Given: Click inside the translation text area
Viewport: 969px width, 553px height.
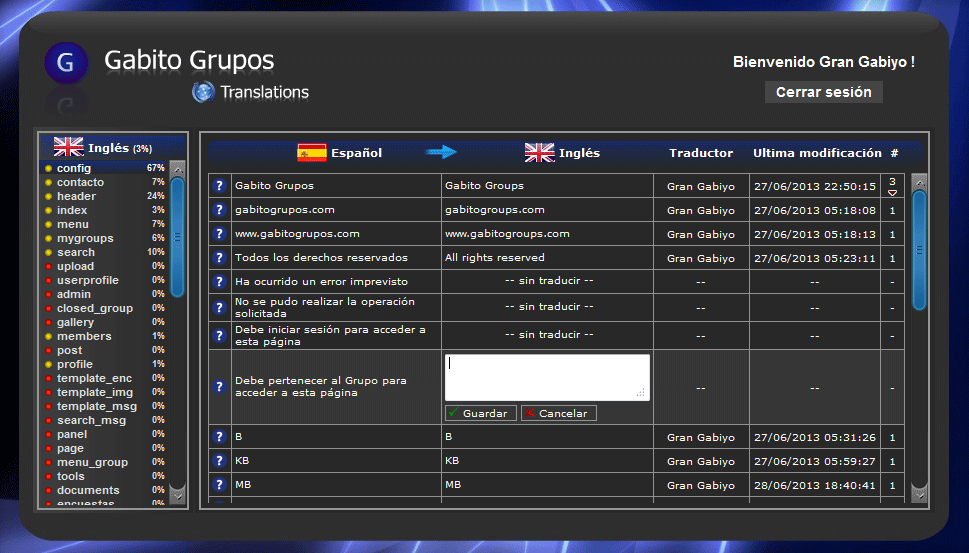Looking at the screenshot, I should [x=546, y=377].
